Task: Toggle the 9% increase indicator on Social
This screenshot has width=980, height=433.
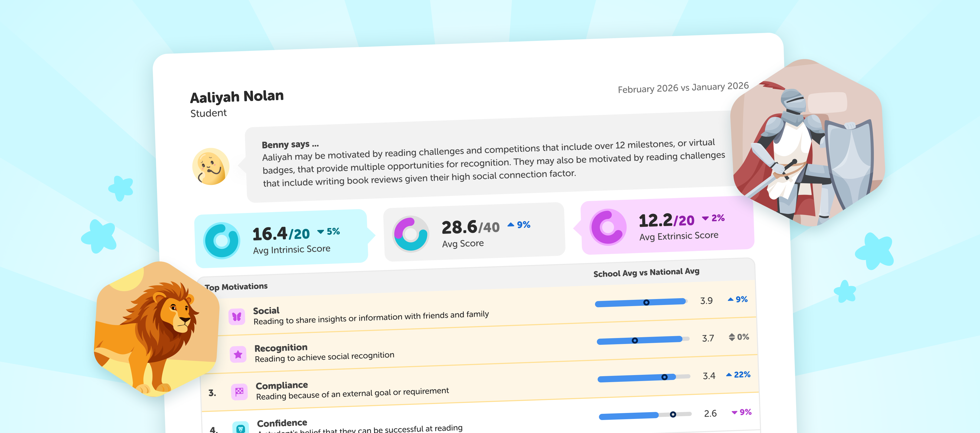Action: pyautogui.click(x=739, y=300)
